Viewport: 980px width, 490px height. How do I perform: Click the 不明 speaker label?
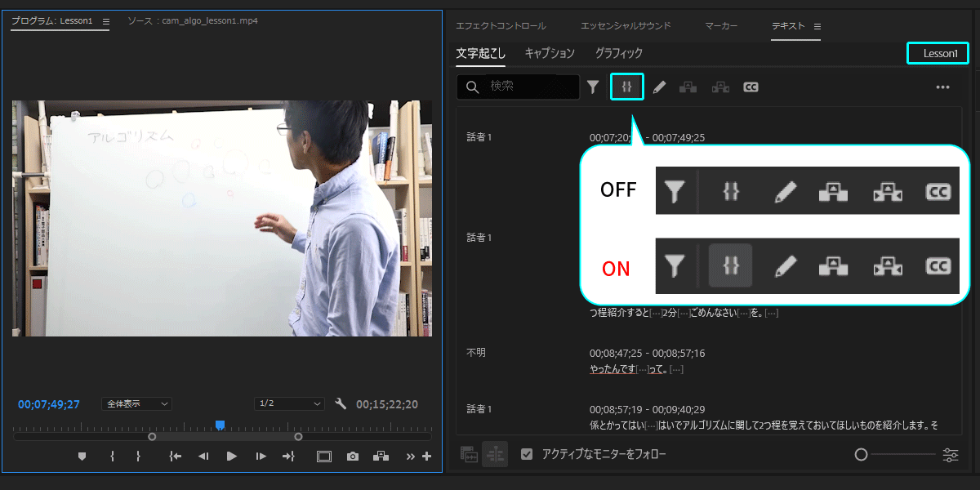[475, 353]
